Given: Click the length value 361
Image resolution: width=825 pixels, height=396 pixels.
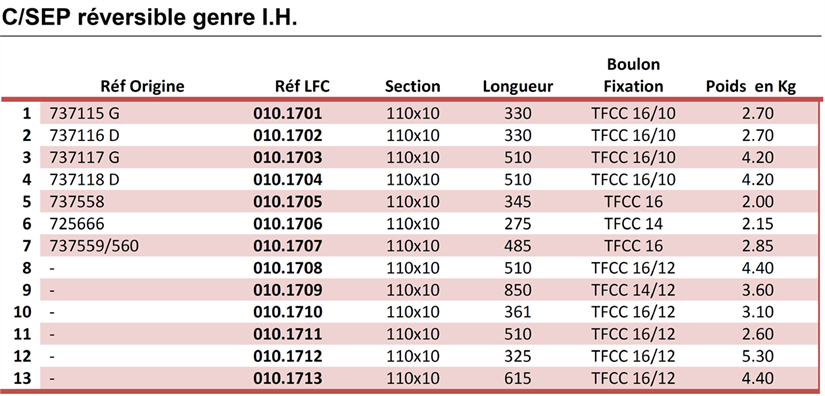Looking at the screenshot, I should pyautogui.click(x=518, y=312).
